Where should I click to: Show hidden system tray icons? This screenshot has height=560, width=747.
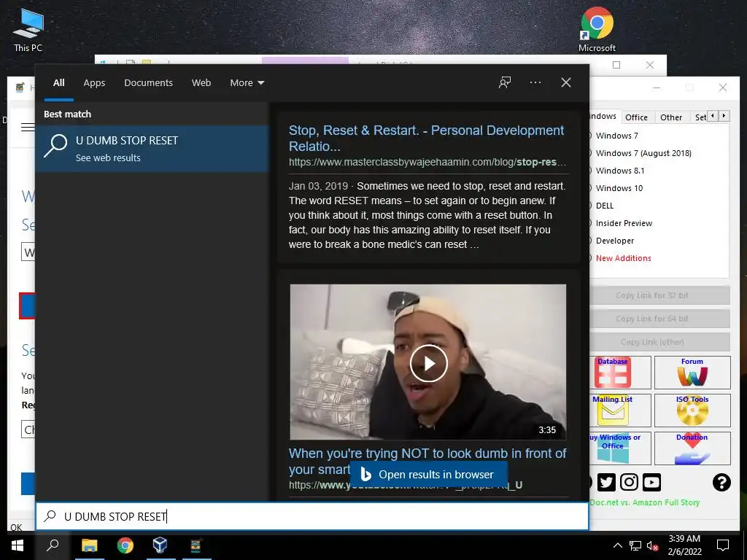(617, 545)
